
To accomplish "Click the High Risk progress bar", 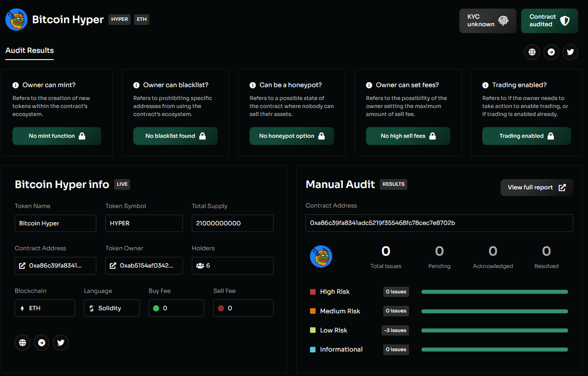I will point(494,292).
